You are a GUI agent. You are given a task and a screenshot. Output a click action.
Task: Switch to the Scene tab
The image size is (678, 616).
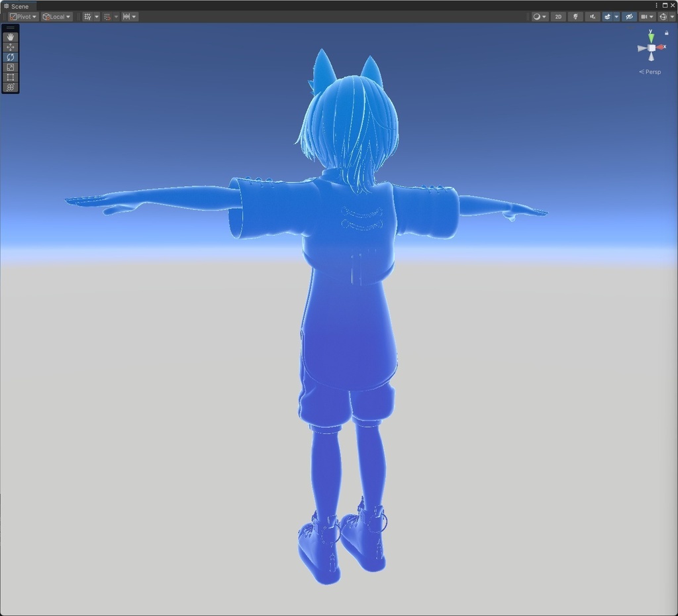[19, 6]
